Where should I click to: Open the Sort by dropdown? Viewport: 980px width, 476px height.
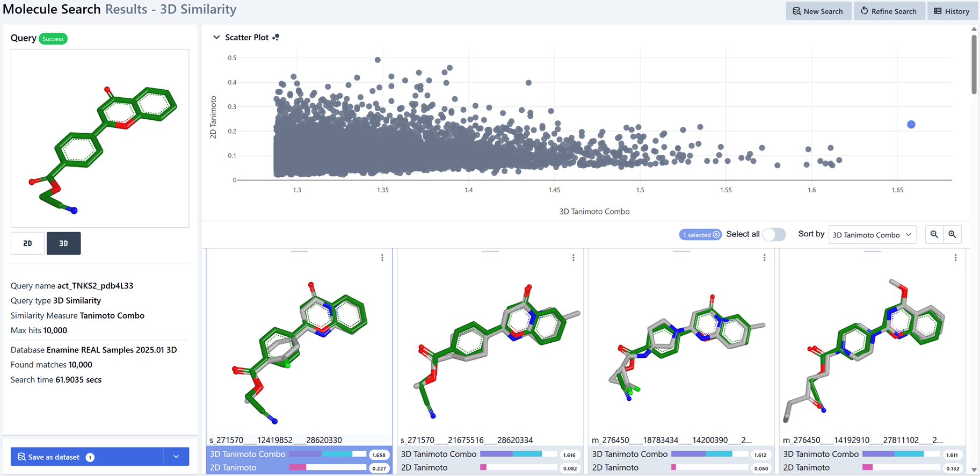click(872, 235)
